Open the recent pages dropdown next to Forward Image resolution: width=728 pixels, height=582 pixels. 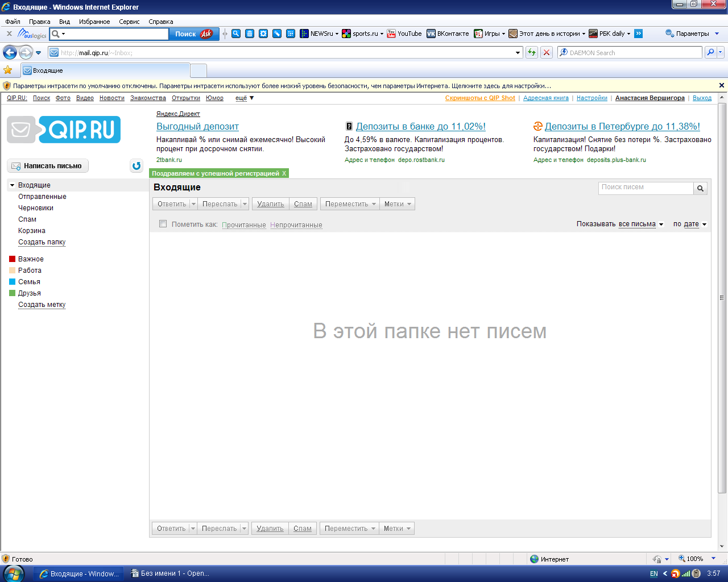(39, 53)
